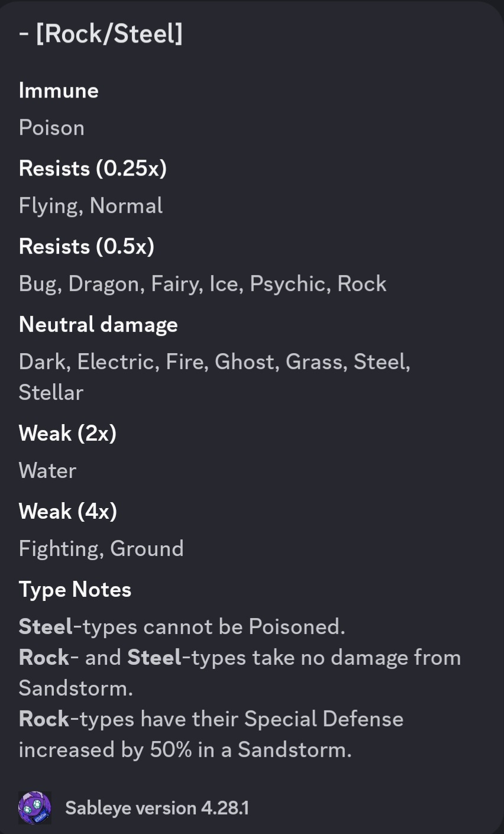Select the Weak (4x) heading
The height and width of the screenshot is (834, 504).
(x=67, y=512)
